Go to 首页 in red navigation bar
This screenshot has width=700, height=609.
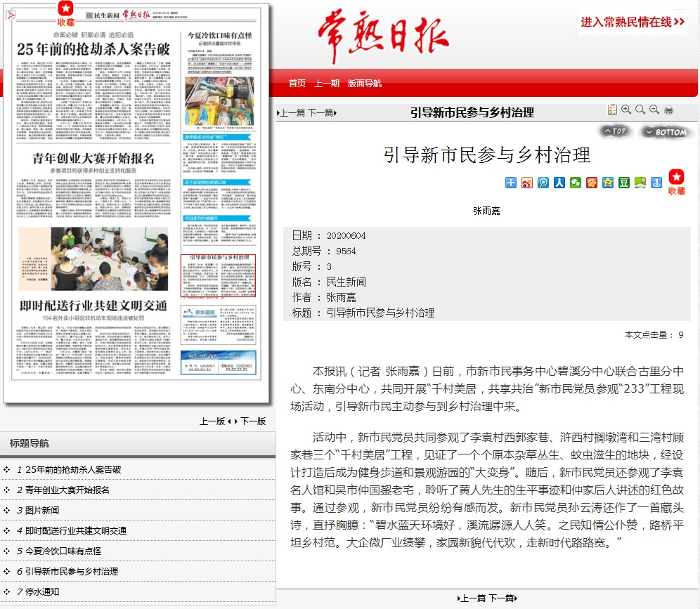(x=297, y=84)
